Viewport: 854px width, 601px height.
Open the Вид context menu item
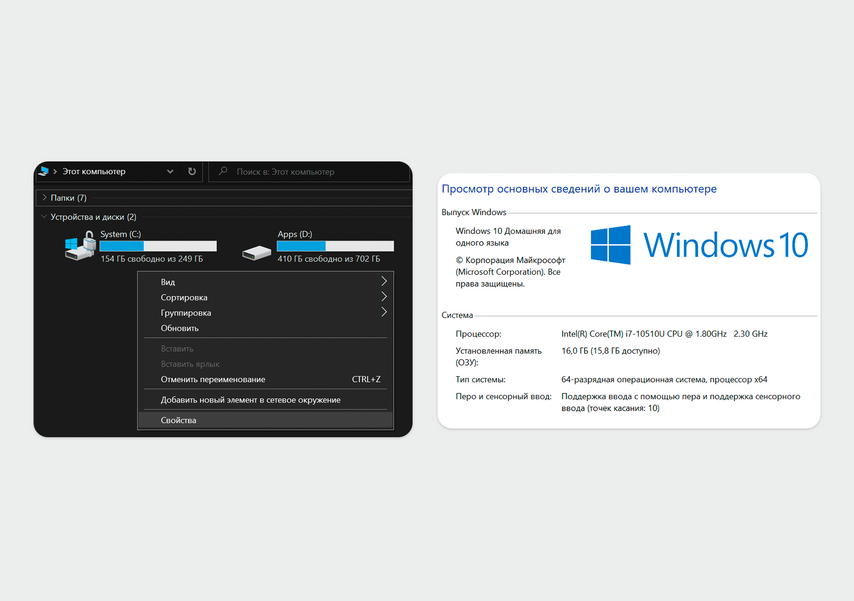265,282
